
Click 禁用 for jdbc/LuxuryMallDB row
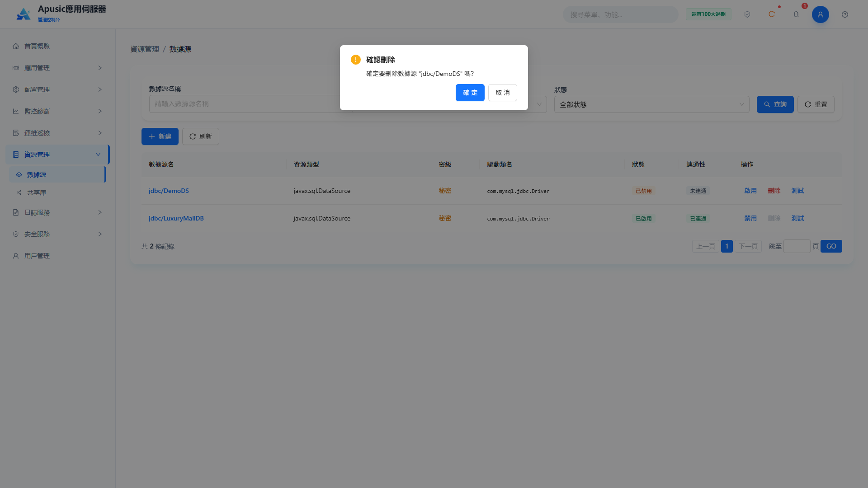(x=750, y=218)
